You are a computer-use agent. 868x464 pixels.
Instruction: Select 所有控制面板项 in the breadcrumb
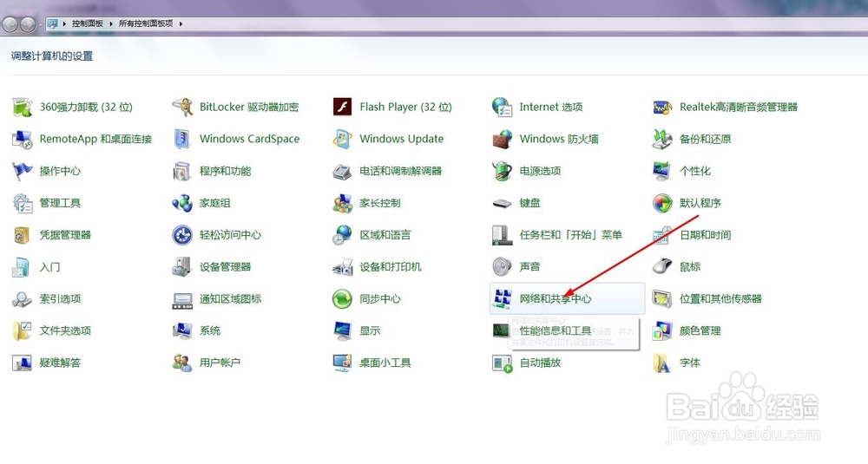[146, 23]
